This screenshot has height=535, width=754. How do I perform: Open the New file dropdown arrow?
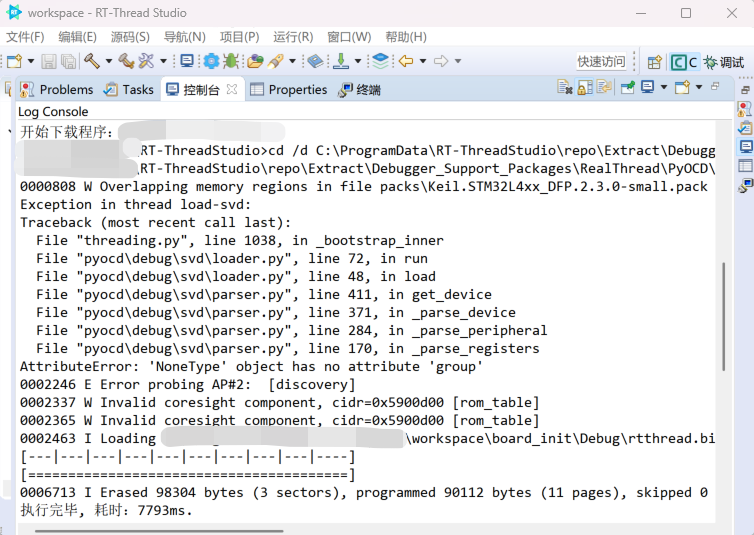coord(31,61)
